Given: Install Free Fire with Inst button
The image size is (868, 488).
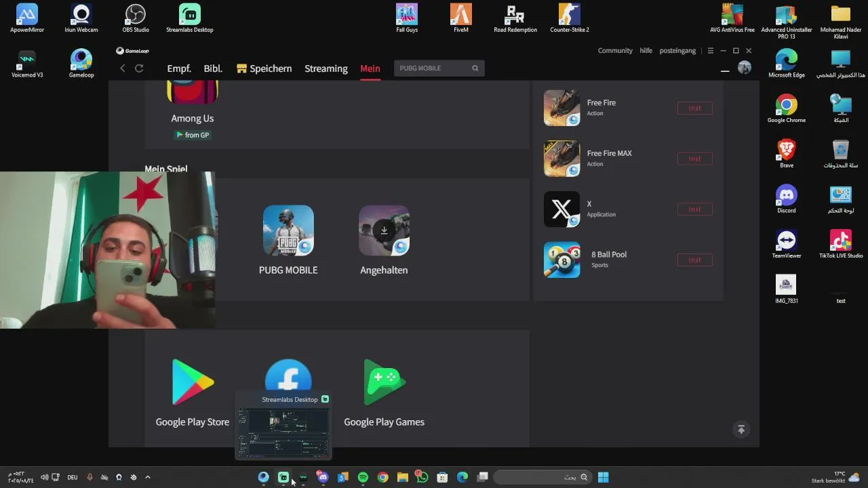Looking at the screenshot, I should 694,108.
